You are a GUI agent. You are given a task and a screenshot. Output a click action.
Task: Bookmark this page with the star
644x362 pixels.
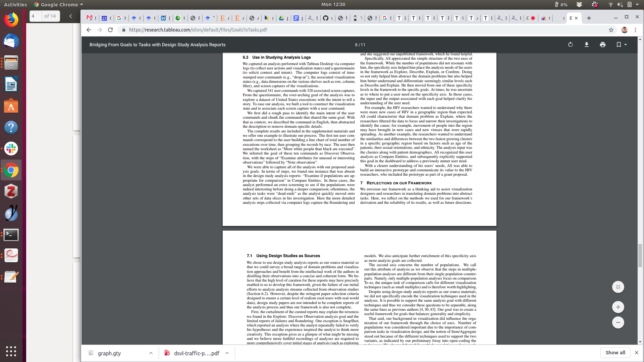point(611,30)
